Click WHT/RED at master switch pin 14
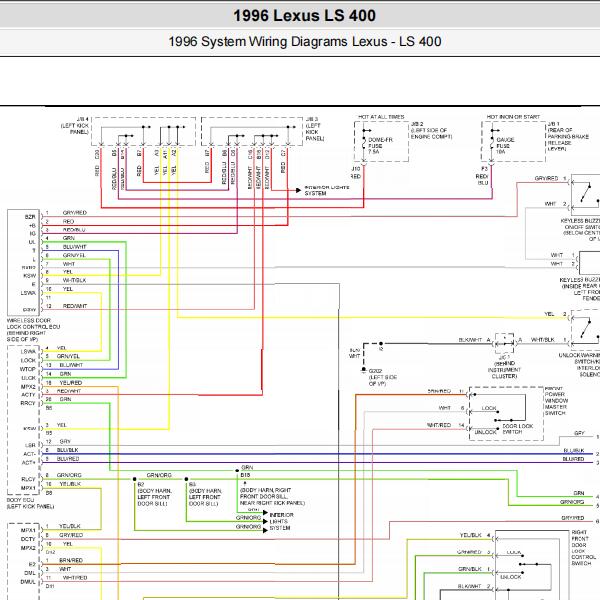The height and width of the screenshot is (600, 600). coord(439,425)
